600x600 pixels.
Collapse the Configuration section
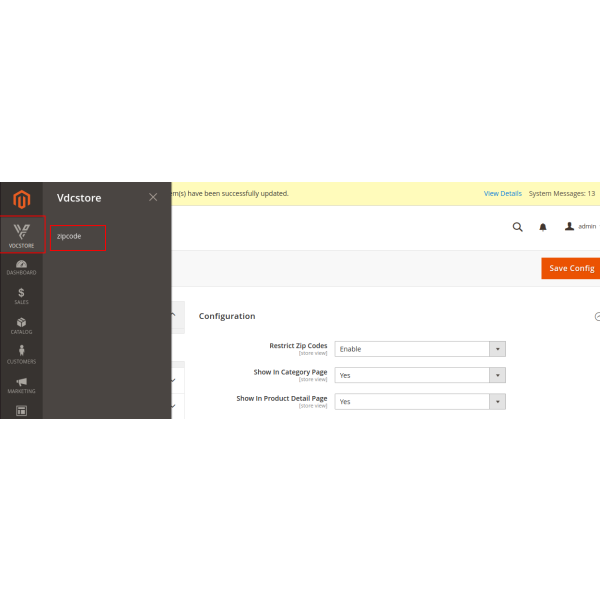point(596,316)
